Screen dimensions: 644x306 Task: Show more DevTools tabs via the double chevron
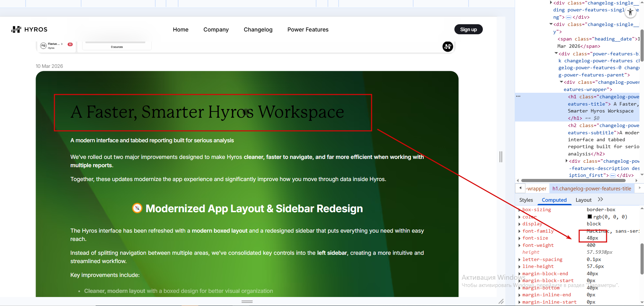(x=600, y=199)
